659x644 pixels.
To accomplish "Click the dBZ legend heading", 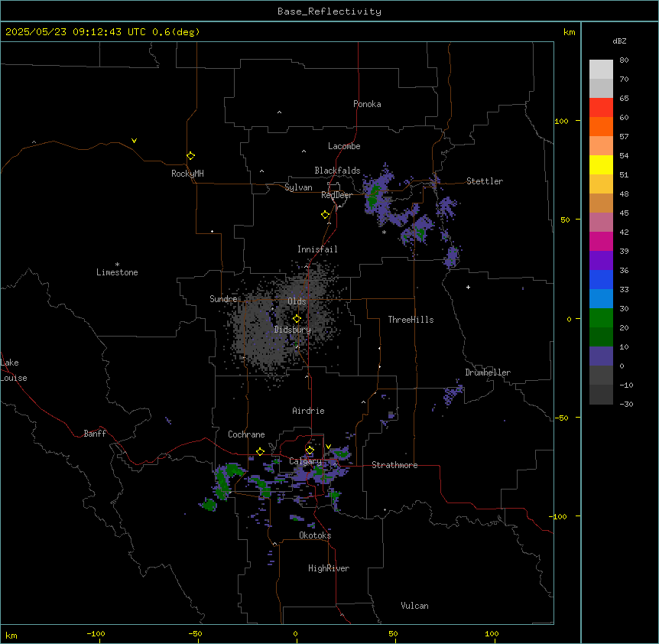I will tap(619, 41).
